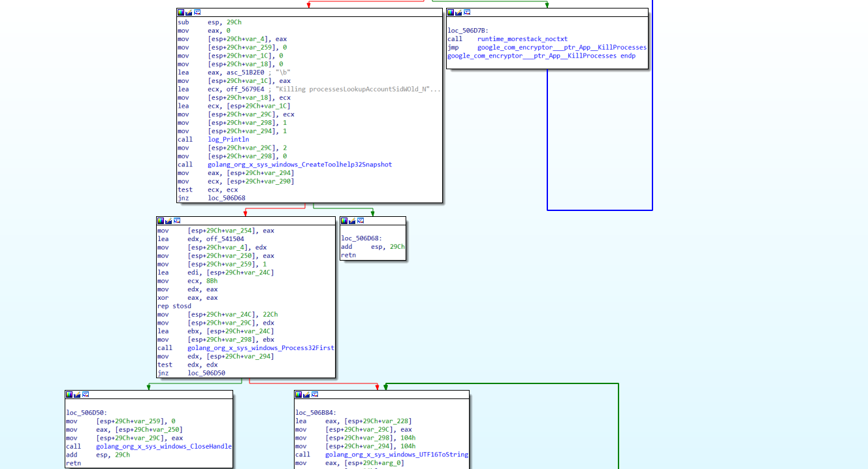Click the group icon on the loc_506D68 block

[x=361, y=221]
